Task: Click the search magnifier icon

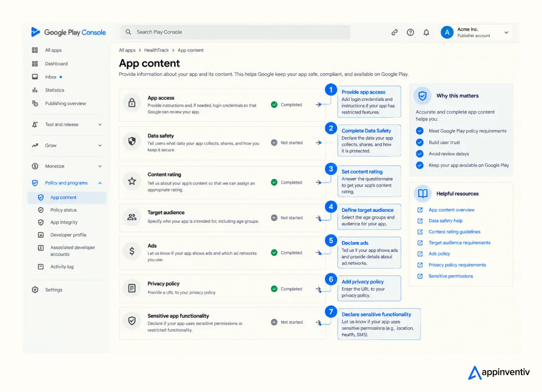Action: point(128,32)
